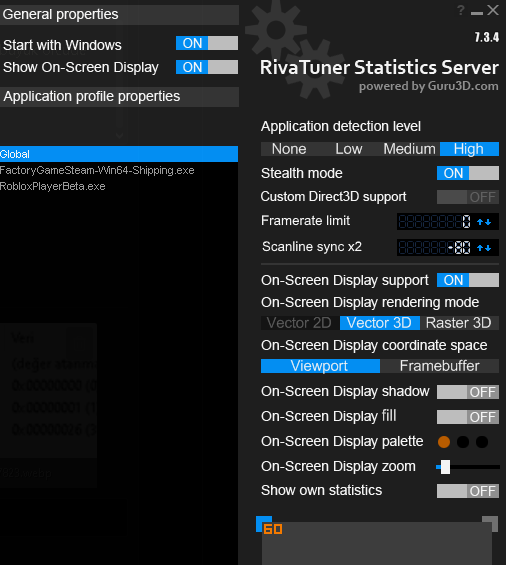This screenshot has height=565, width=506.
Task: Toggle Show On-Screen Display switch
Action: tap(207, 67)
